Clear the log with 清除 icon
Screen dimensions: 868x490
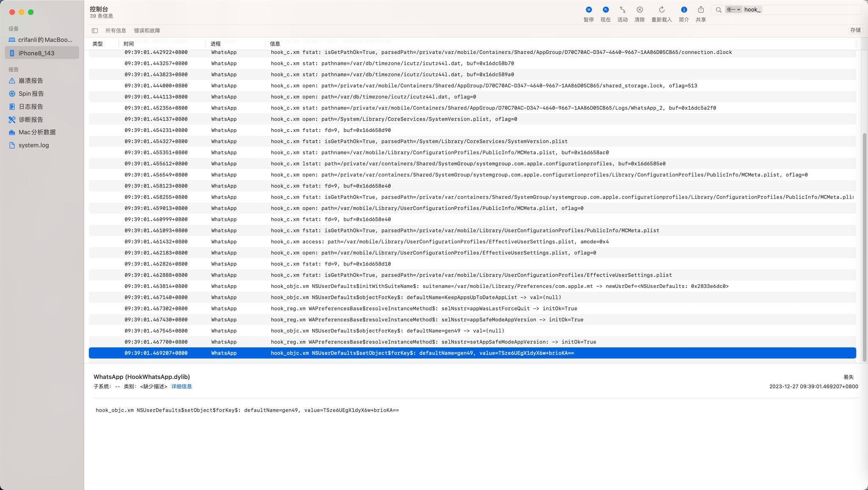click(x=639, y=10)
